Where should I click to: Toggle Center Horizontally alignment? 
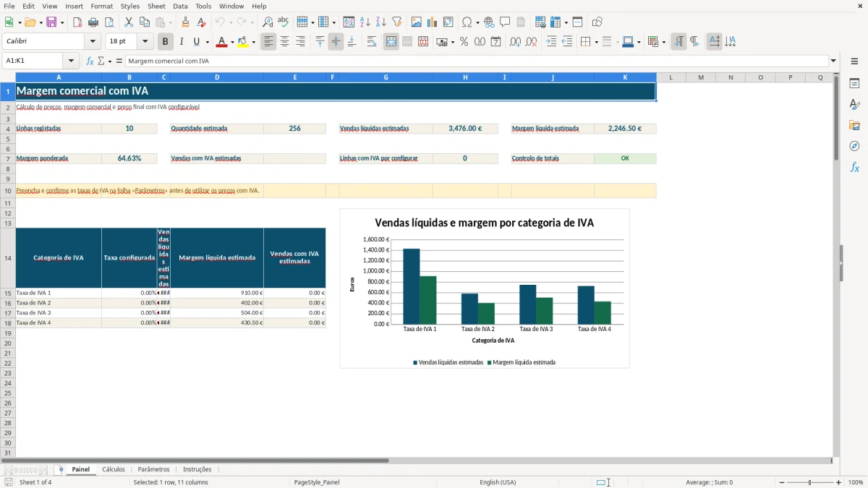pos(284,42)
